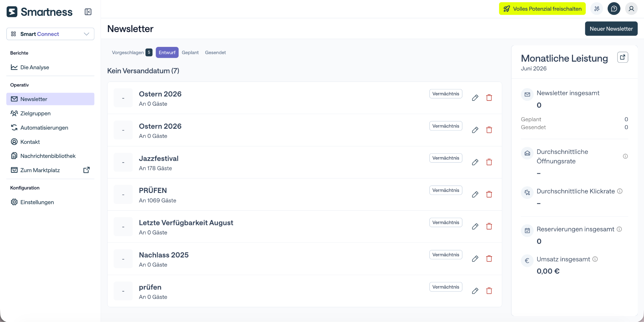Screen dimensions: 644x322
Task: Click the Jazzfestival title
Action: [158, 159]
